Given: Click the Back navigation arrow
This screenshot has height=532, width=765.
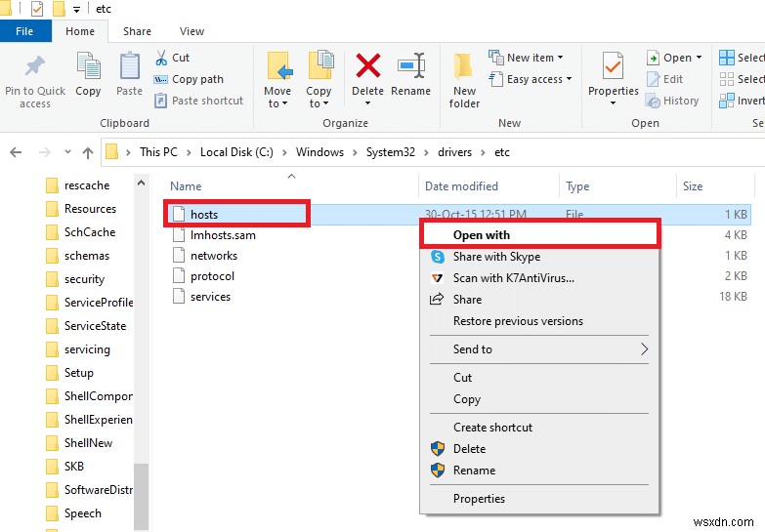Looking at the screenshot, I should pyautogui.click(x=16, y=152).
